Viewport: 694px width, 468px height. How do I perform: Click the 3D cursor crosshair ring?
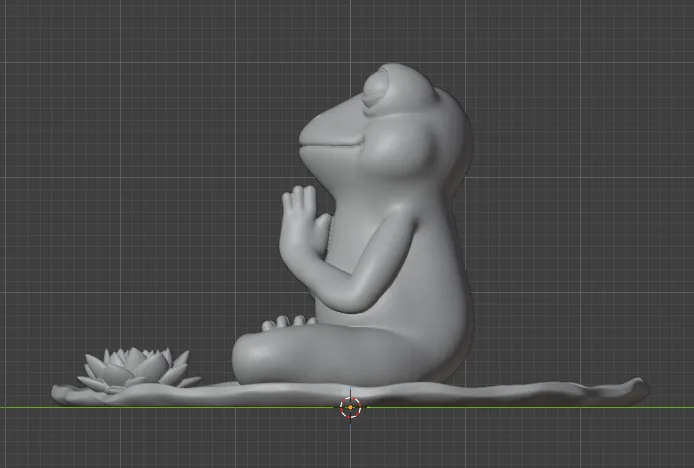coord(350,407)
